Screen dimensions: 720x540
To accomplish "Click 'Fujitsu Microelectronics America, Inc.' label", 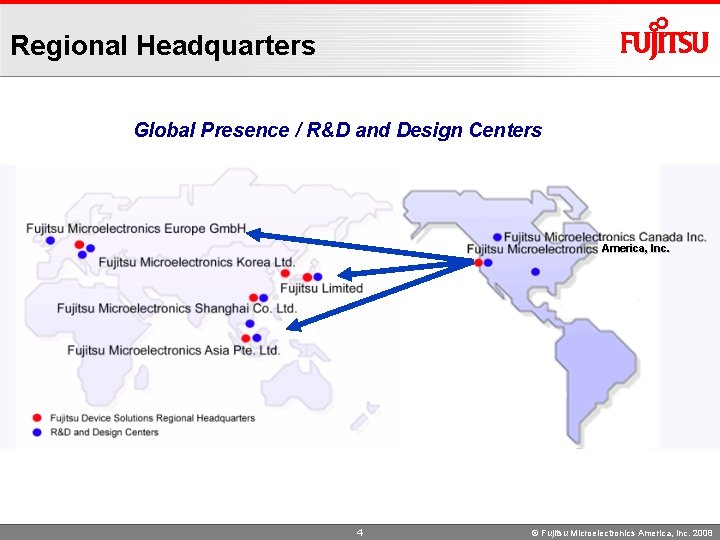I will pos(568,249).
